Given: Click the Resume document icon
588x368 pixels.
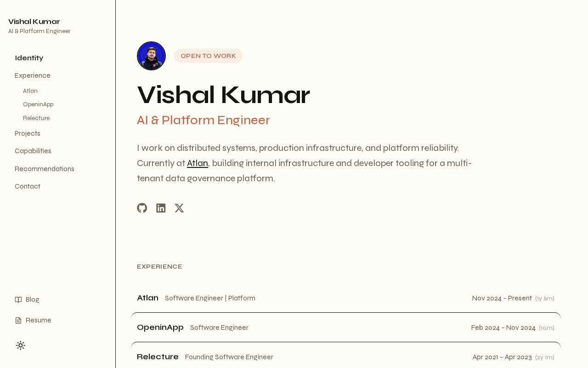Looking at the screenshot, I should [x=18, y=321].
